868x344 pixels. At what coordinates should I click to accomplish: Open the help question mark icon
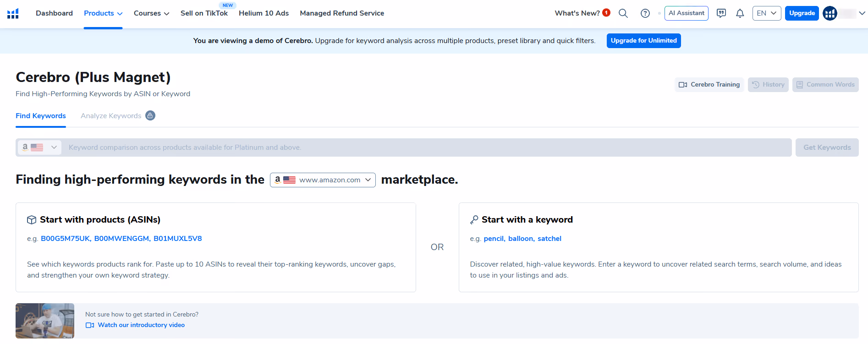coord(645,13)
